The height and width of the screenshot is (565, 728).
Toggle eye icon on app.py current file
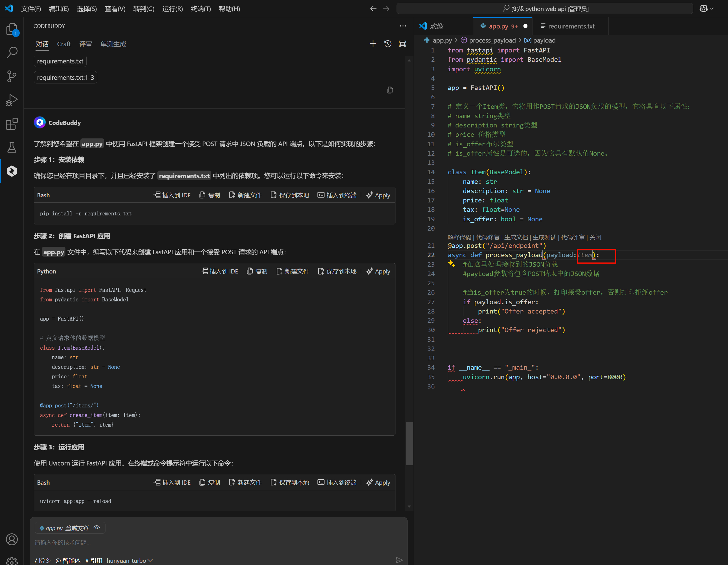click(x=97, y=528)
